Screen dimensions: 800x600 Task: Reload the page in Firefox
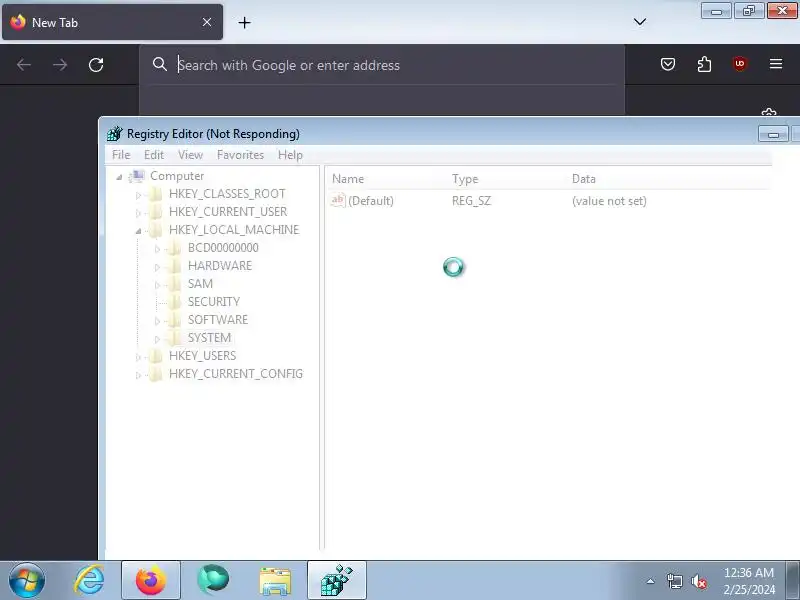tap(96, 65)
